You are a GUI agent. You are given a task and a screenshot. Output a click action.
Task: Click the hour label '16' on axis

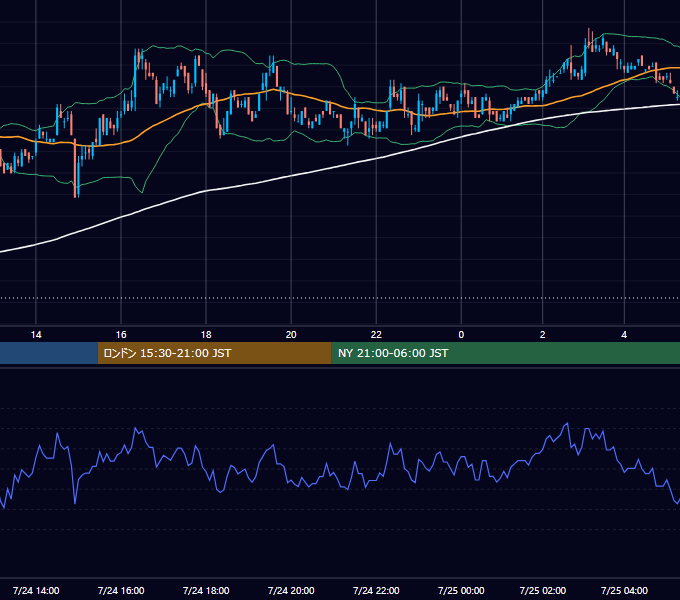121,335
